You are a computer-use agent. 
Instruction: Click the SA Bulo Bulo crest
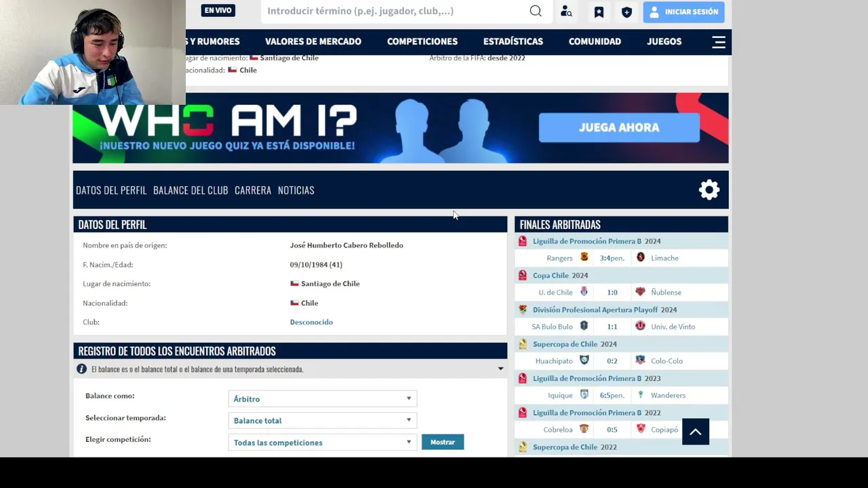click(584, 326)
